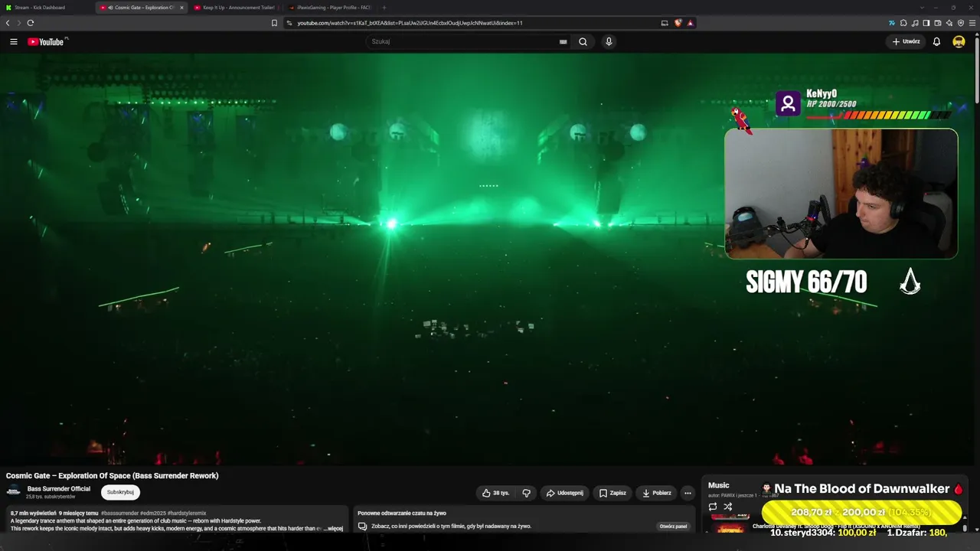This screenshot has height=551, width=980.
Task: Click the #edm2025 hashtag
Action: click(153, 513)
